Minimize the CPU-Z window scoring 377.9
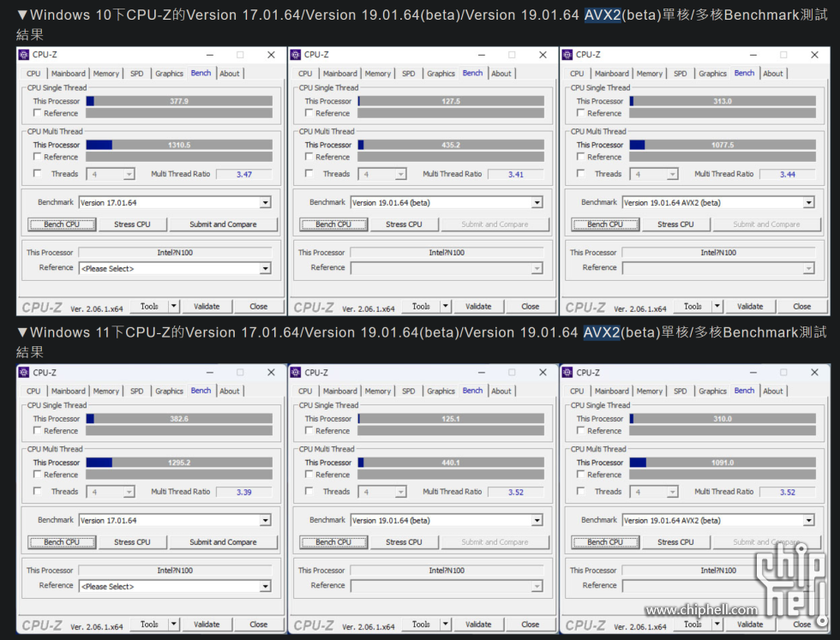 pos(209,55)
